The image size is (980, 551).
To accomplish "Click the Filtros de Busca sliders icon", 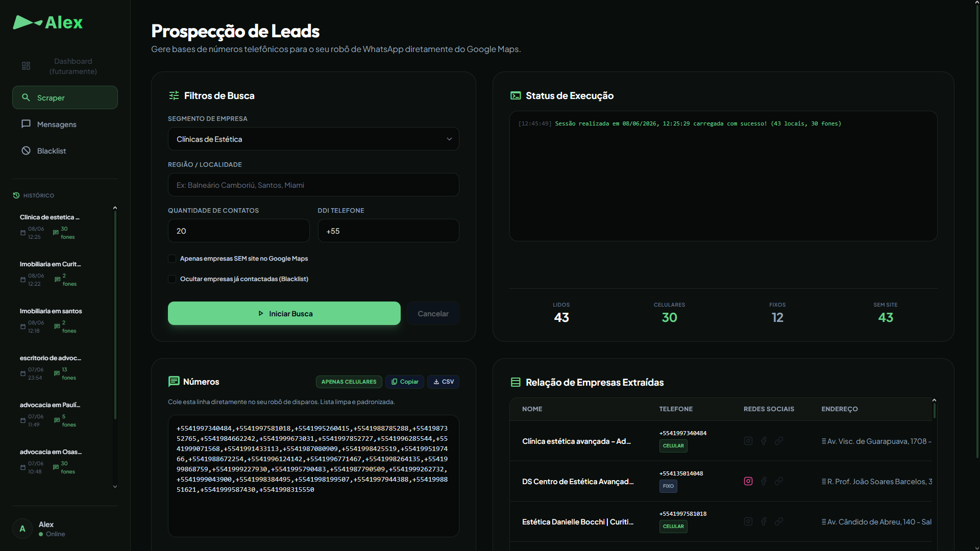I will point(174,95).
